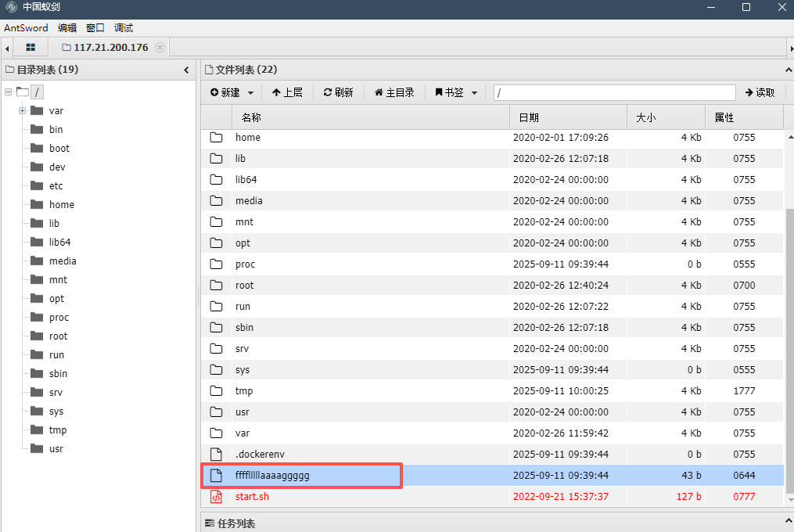Open the 调试 menu

coord(124,27)
